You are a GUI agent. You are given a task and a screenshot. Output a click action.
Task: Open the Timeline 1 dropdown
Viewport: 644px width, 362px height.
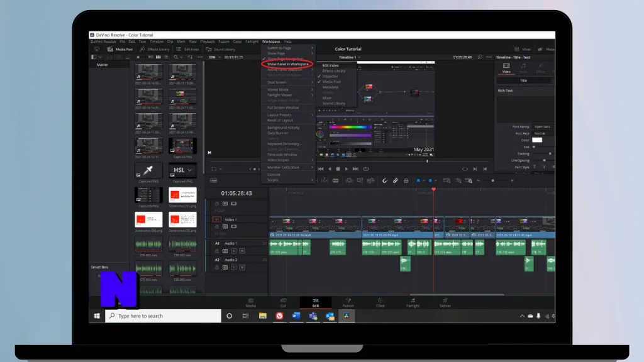pyautogui.click(x=350, y=57)
